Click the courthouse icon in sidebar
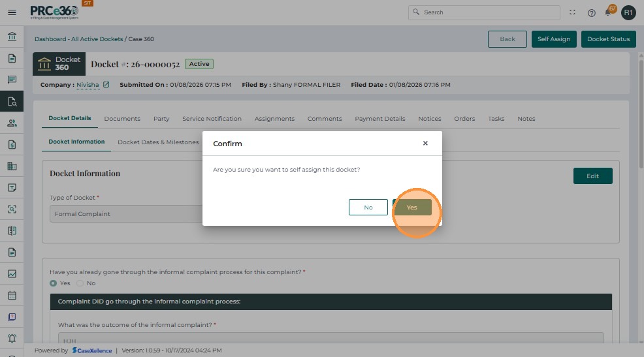The height and width of the screenshot is (357, 644). (x=12, y=37)
